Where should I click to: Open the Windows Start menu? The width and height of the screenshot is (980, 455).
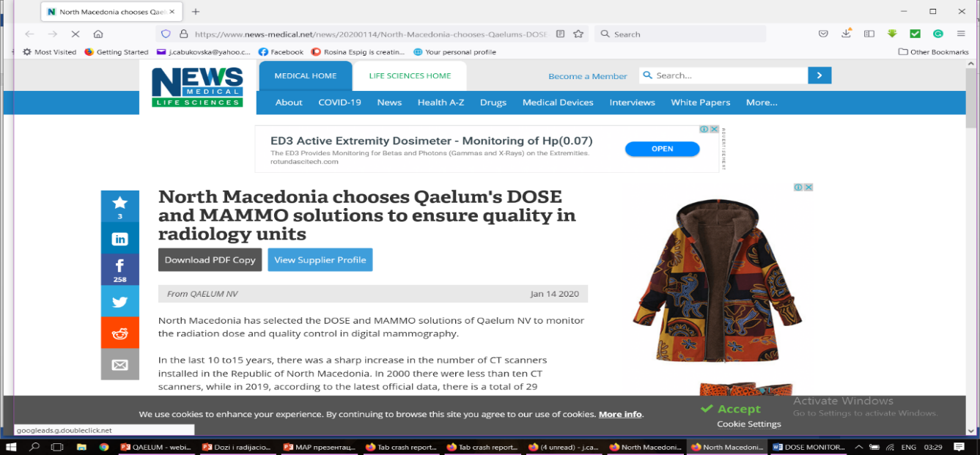pyautogui.click(x=11, y=447)
